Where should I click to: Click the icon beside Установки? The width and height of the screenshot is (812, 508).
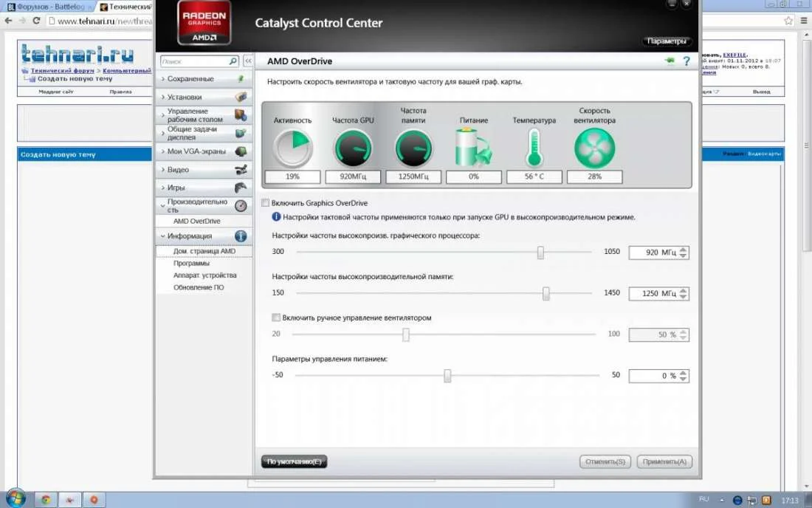click(241, 97)
